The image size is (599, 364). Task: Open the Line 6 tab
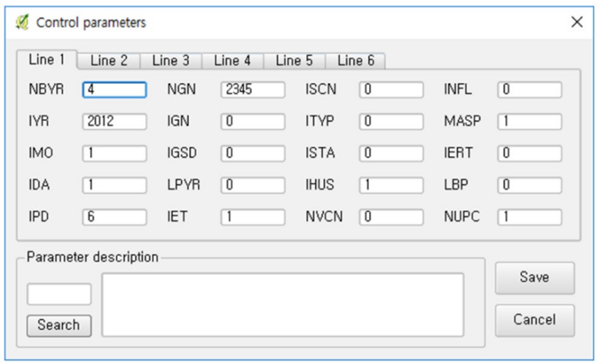pyautogui.click(x=356, y=61)
